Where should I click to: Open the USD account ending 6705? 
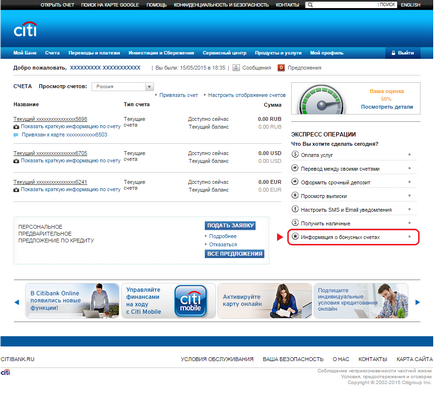pos(50,153)
